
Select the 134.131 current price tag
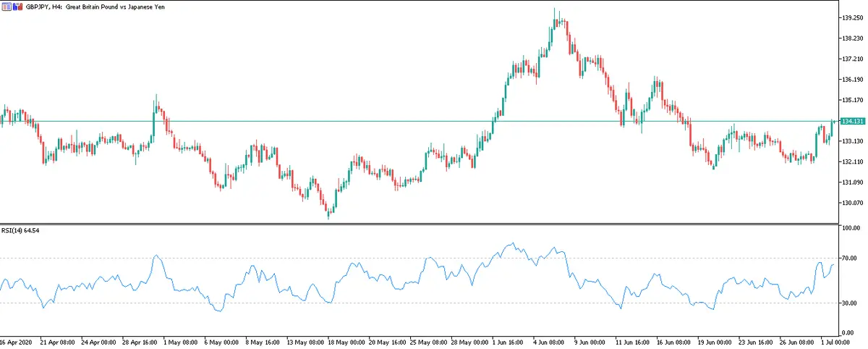click(854, 121)
